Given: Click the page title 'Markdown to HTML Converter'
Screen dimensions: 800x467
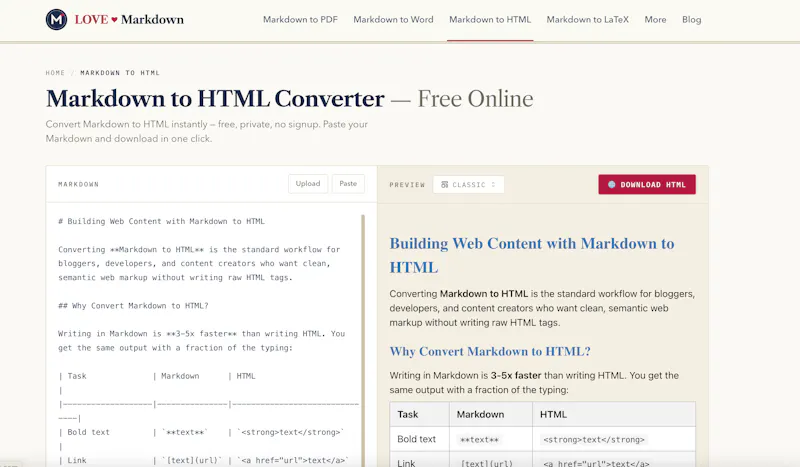Looking at the screenshot, I should tap(215, 99).
